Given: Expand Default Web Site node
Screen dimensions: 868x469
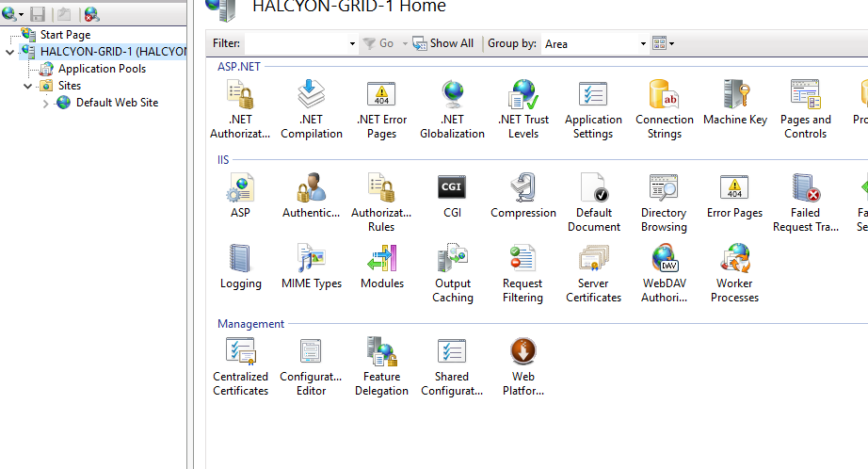Looking at the screenshot, I should pyautogui.click(x=45, y=103).
